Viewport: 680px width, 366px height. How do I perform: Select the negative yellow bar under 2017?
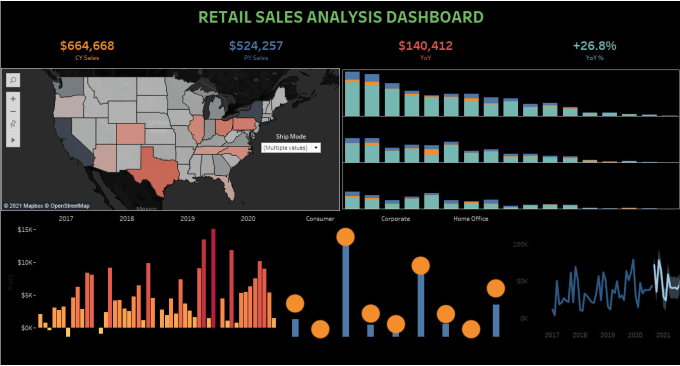point(68,332)
